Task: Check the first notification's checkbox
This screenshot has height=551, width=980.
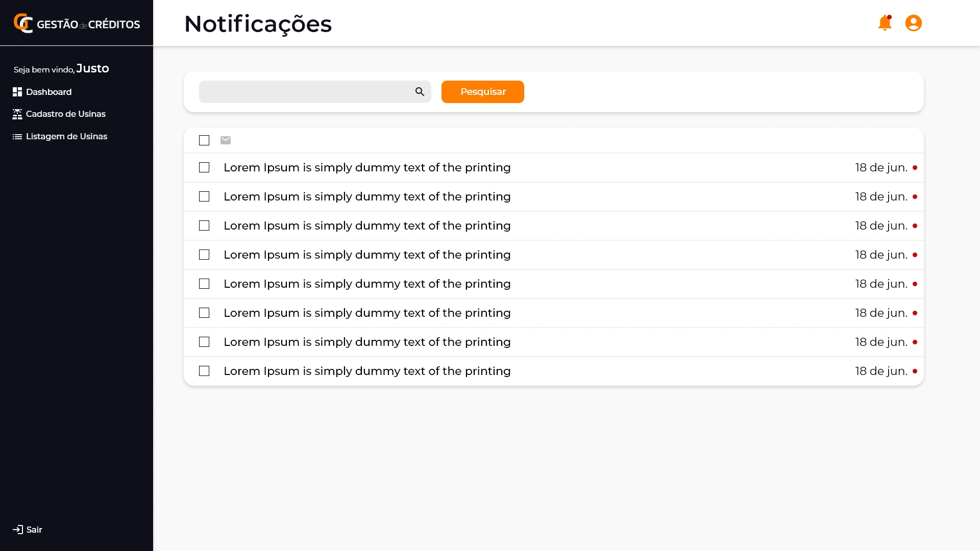Action: (x=204, y=167)
